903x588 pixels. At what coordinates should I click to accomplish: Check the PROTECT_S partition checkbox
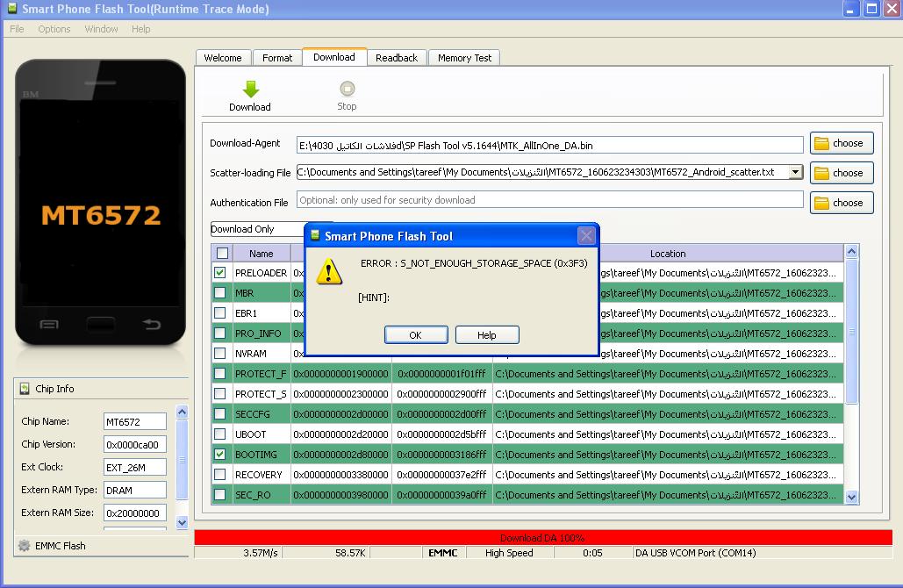tap(220, 393)
